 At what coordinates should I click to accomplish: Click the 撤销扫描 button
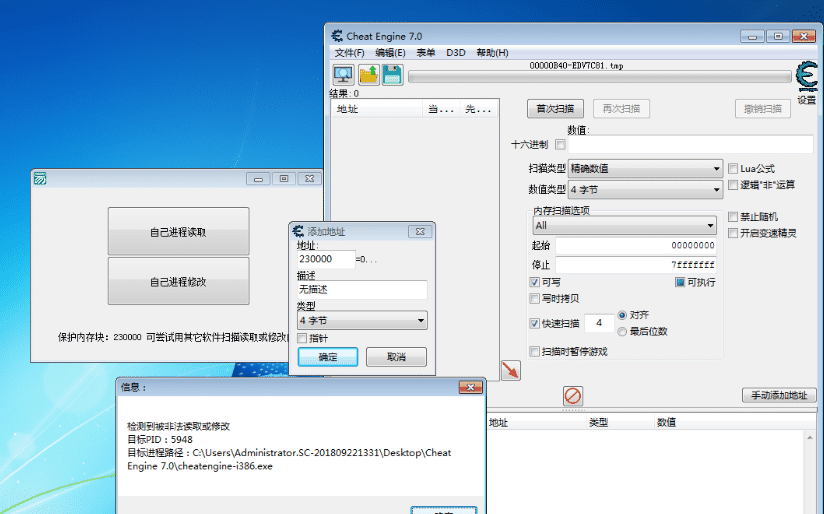763,109
